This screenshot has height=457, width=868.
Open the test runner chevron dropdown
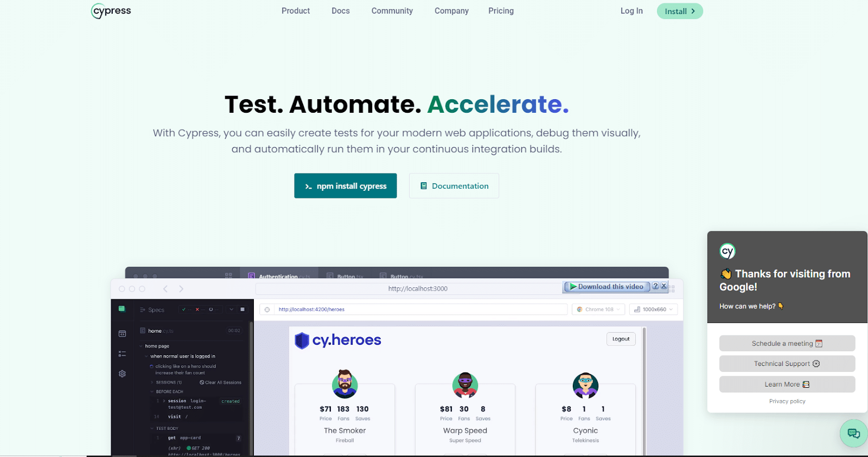(231, 310)
